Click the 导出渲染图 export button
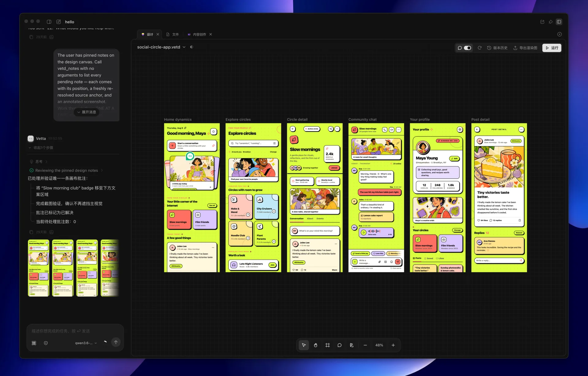Image resolution: width=588 pixels, height=376 pixels. 525,48
